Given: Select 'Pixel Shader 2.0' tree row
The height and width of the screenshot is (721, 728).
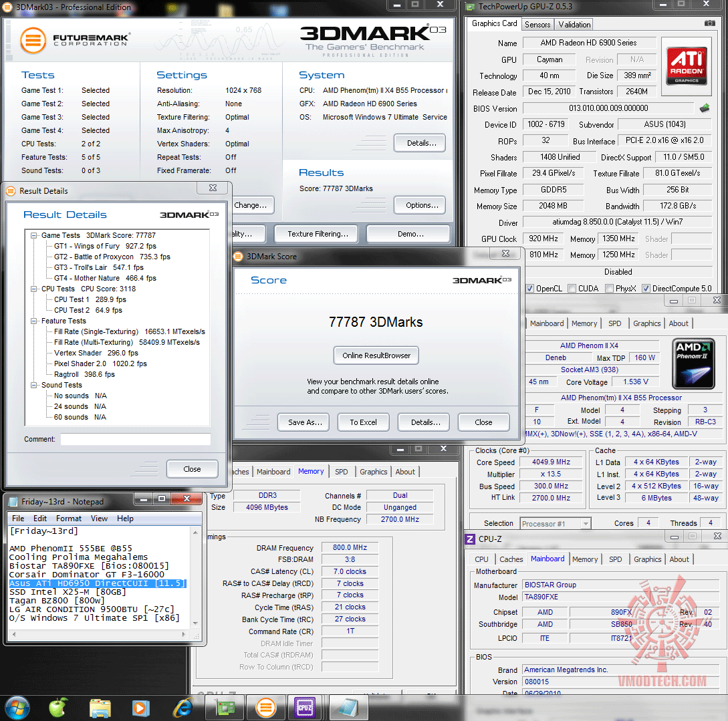Looking at the screenshot, I should pos(100,364).
